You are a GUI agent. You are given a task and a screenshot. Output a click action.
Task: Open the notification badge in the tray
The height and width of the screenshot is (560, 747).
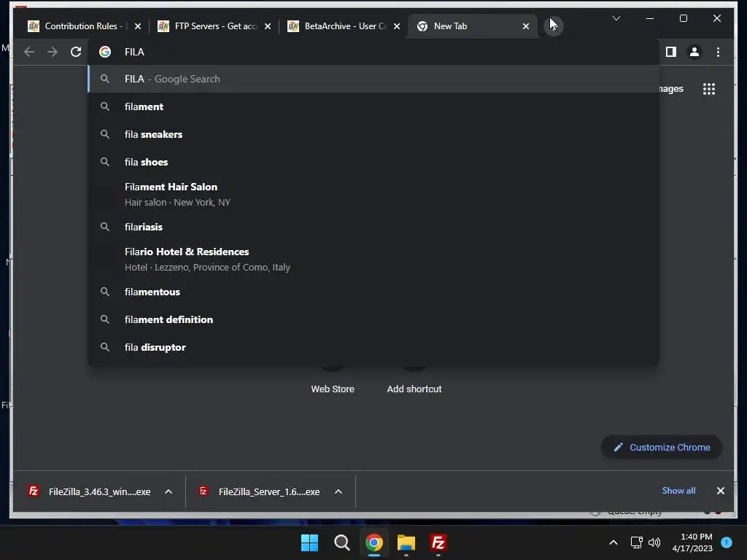[727, 542]
